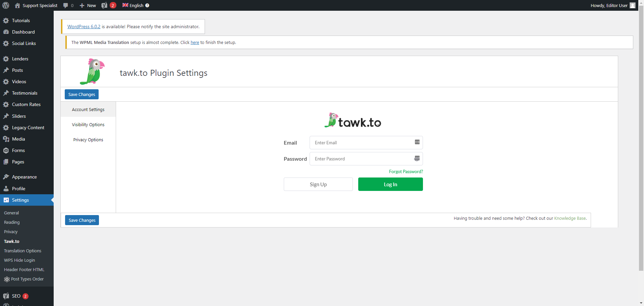644x306 pixels.
Task: Click the password manager icon in Password field
Action: click(x=417, y=158)
